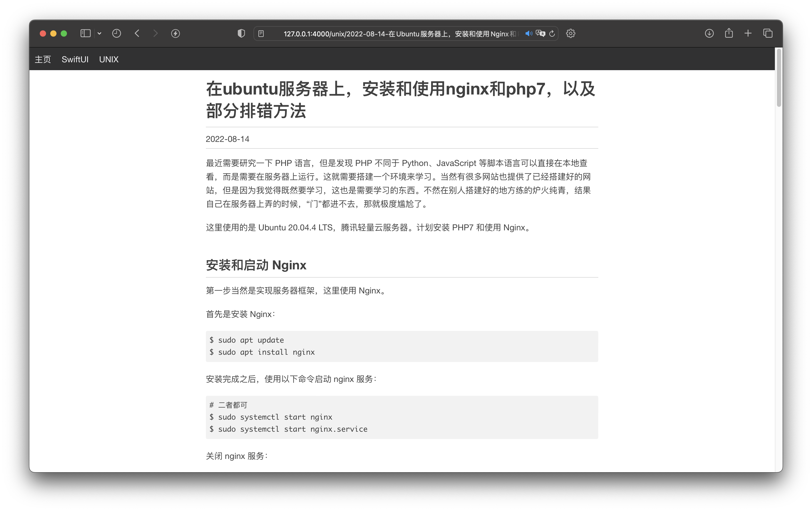
Task: Click the text 关闭 nginx 服务:
Action: click(x=237, y=456)
